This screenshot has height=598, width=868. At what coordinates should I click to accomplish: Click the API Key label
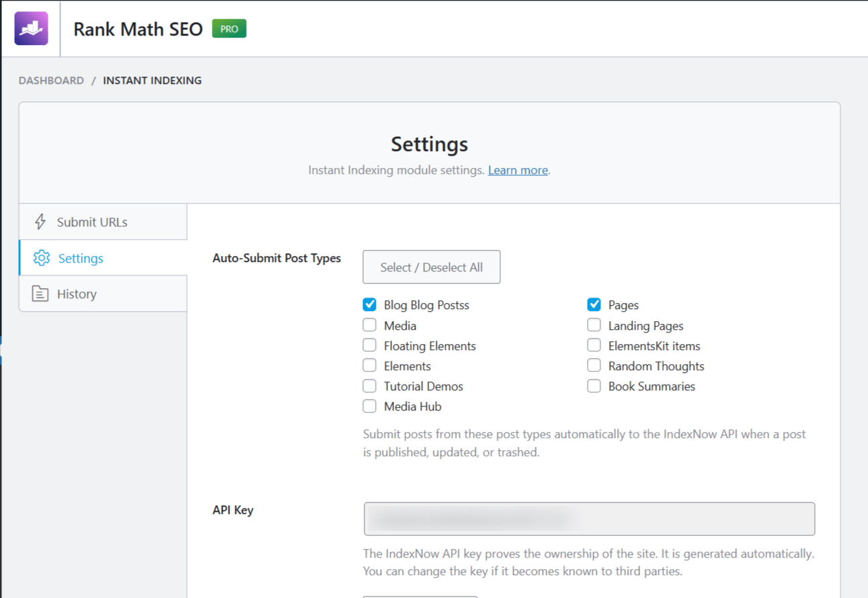point(233,510)
